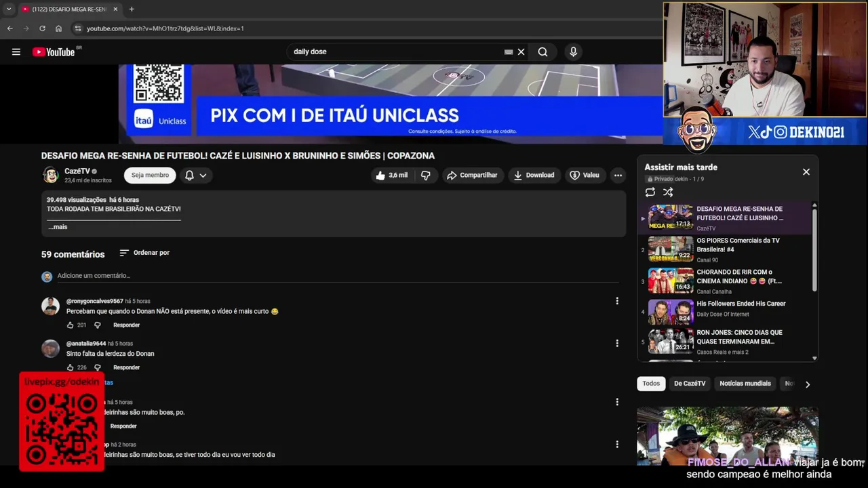The width and height of the screenshot is (868, 488).
Task: Open the CazéTV channel name link
Action: 77,171
